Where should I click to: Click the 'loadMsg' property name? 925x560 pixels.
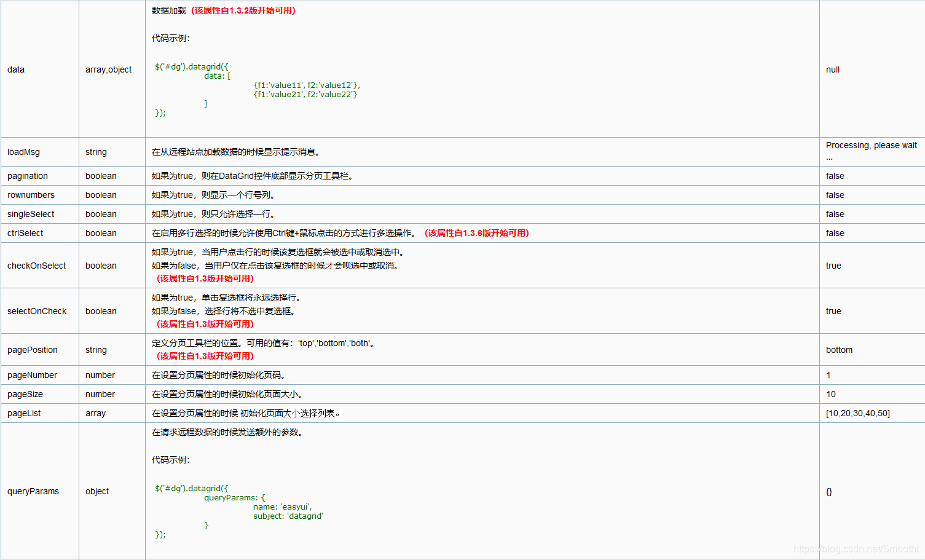23,152
